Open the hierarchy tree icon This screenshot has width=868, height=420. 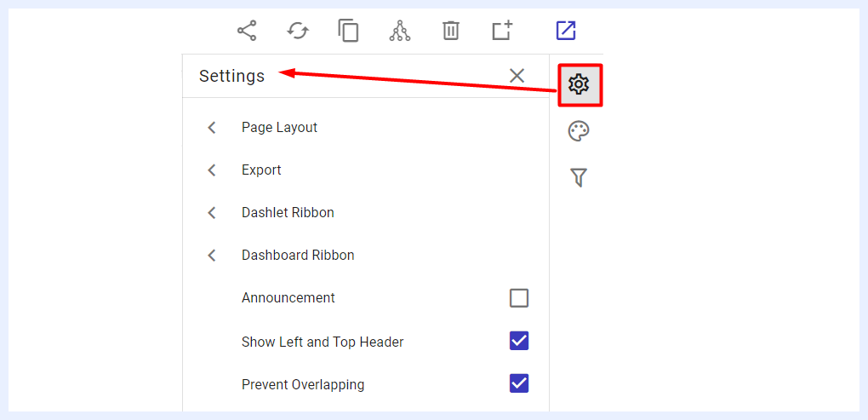click(399, 31)
